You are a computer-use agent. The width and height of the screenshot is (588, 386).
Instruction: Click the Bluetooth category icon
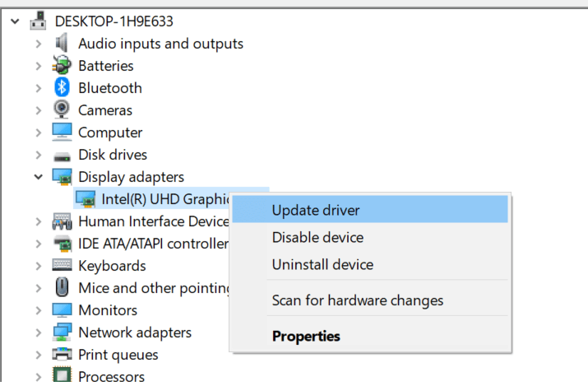coord(62,88)
